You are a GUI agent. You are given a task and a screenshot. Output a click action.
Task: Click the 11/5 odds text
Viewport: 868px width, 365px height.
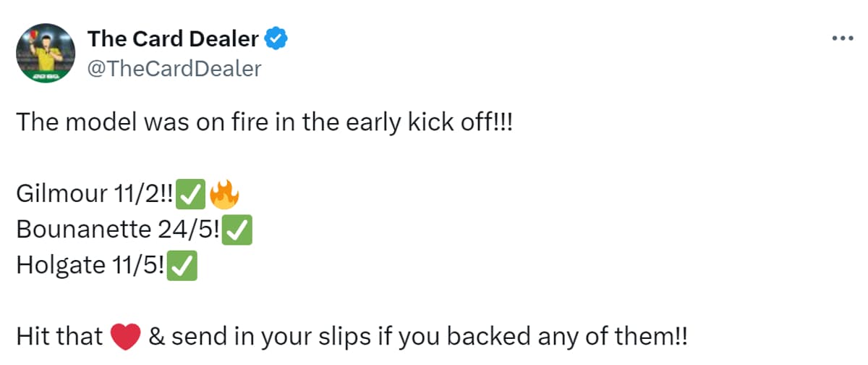coord(135,266)
